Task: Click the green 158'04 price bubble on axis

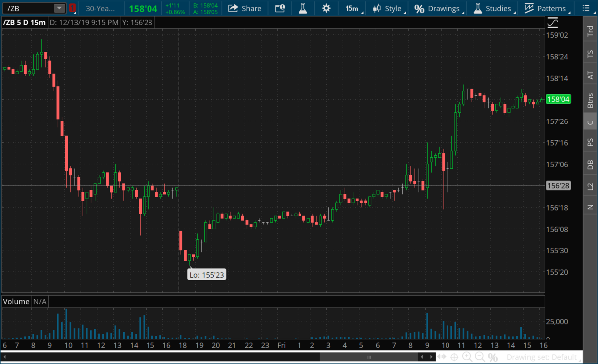Action: pyautogui.click(x=558, y=99)
